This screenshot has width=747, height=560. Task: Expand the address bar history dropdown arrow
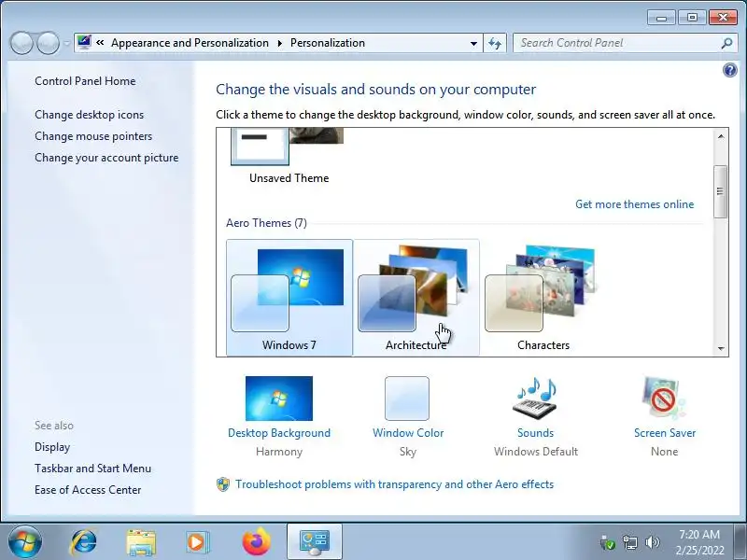473,43
